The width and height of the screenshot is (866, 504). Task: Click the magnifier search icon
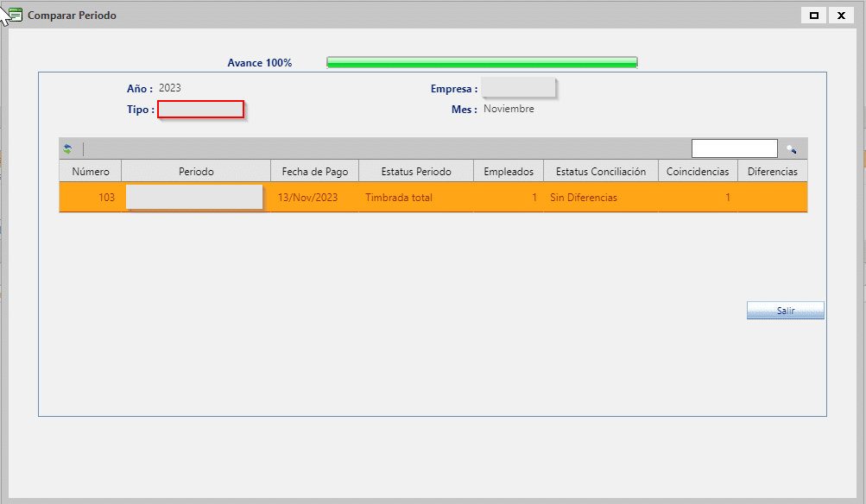(791, 148)
